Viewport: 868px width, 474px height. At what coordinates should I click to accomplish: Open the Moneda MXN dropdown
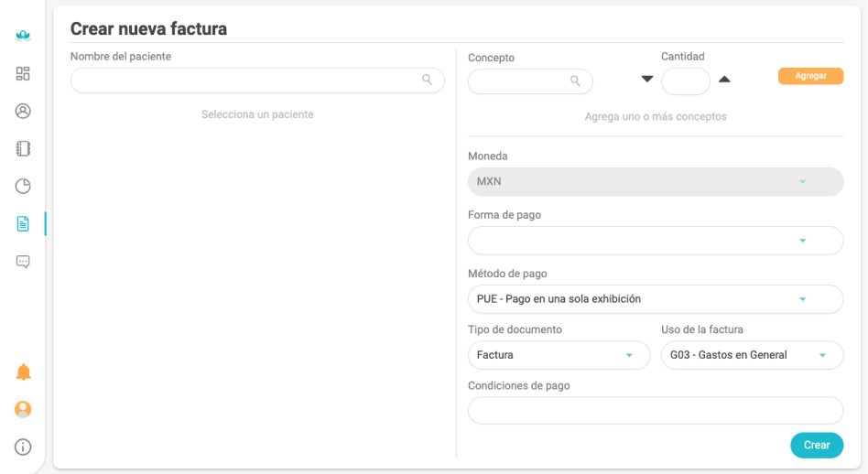coord(656,182)
